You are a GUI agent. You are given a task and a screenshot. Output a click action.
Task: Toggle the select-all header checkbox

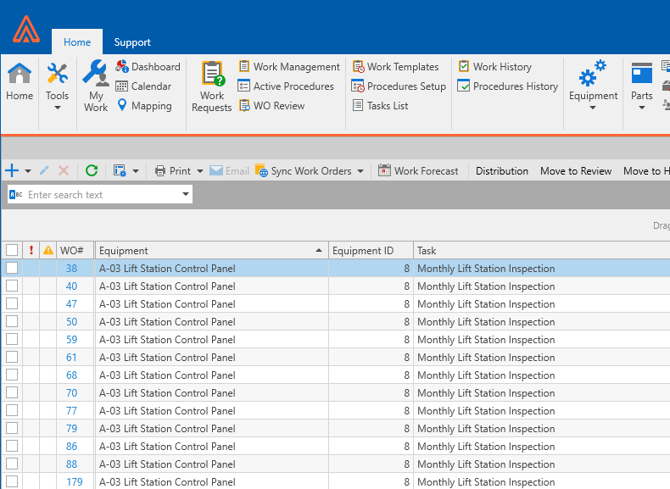(12, 251)
